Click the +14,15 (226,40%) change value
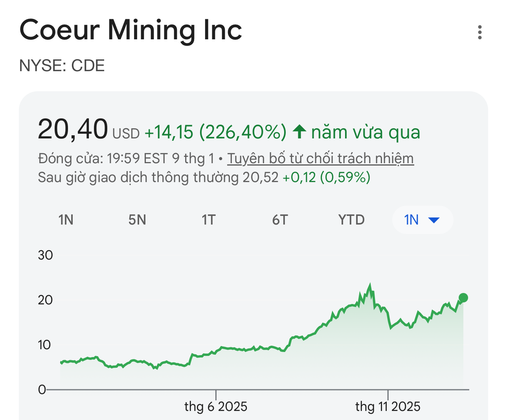This screenshot has width=507, height=420. coord(215,132)
